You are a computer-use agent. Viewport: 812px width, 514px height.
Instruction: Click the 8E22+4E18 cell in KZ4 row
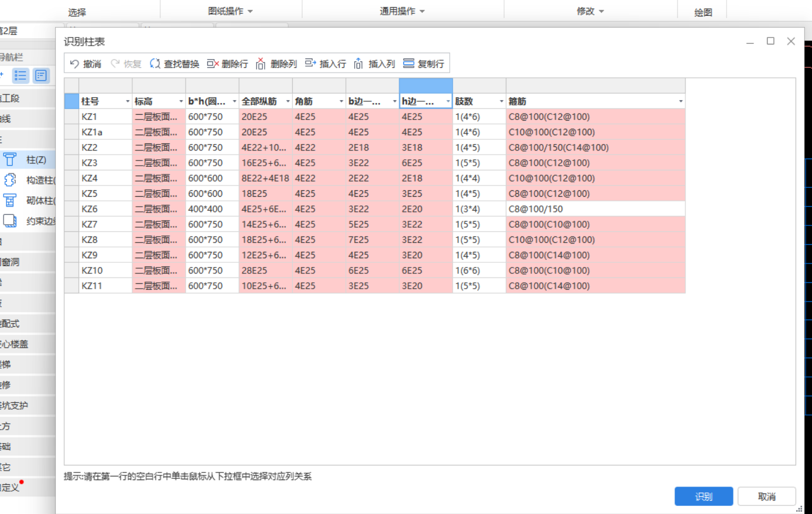[x=266, y=178]
